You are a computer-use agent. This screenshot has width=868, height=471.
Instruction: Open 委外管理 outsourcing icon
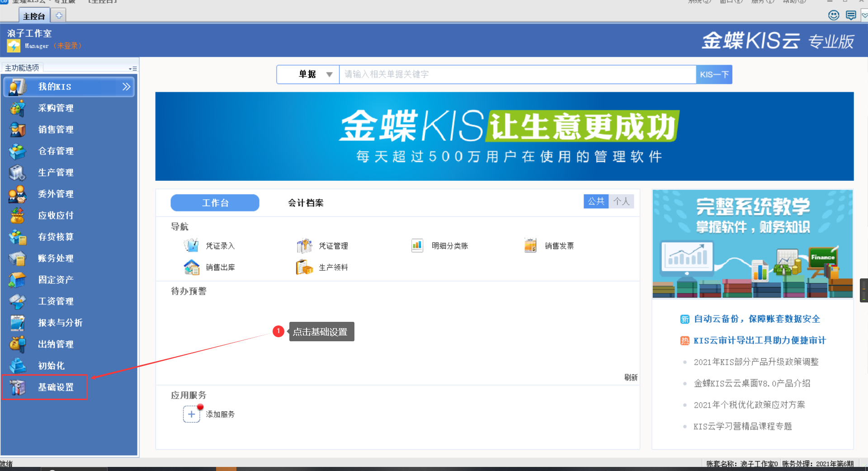17,194
